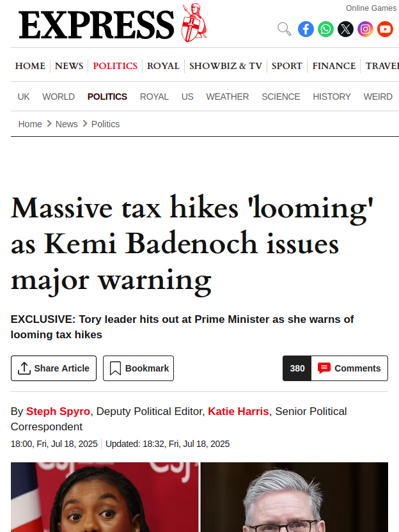Open the Express Facebook page icon

(x=306, y=29)
